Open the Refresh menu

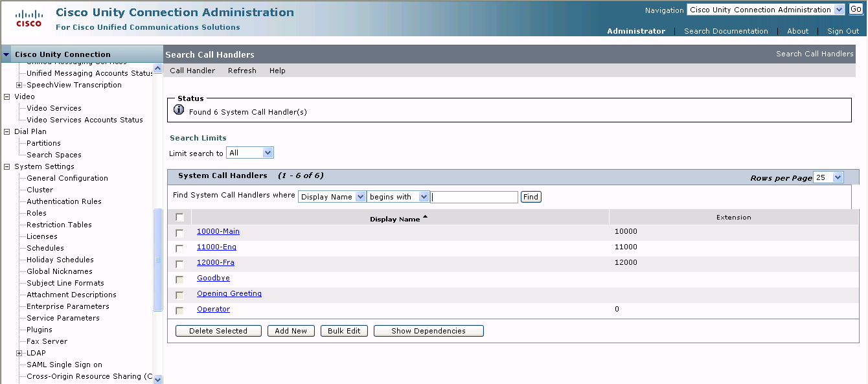(242, 71)
